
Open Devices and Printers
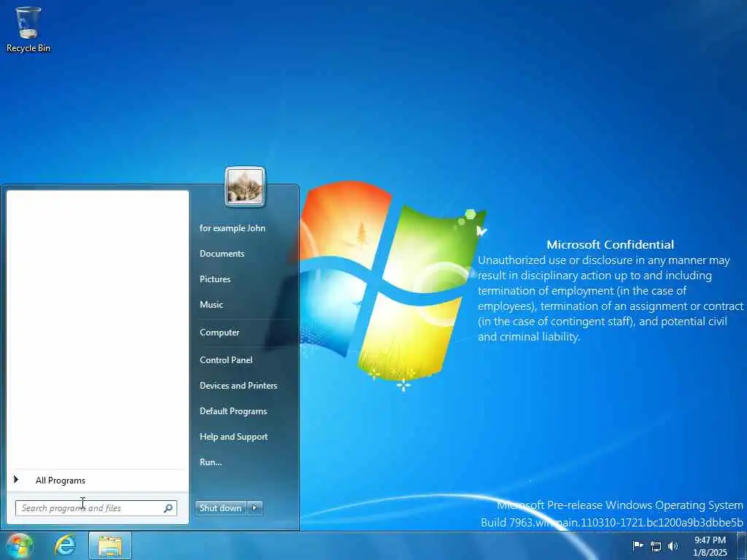[x=239, y=385]
